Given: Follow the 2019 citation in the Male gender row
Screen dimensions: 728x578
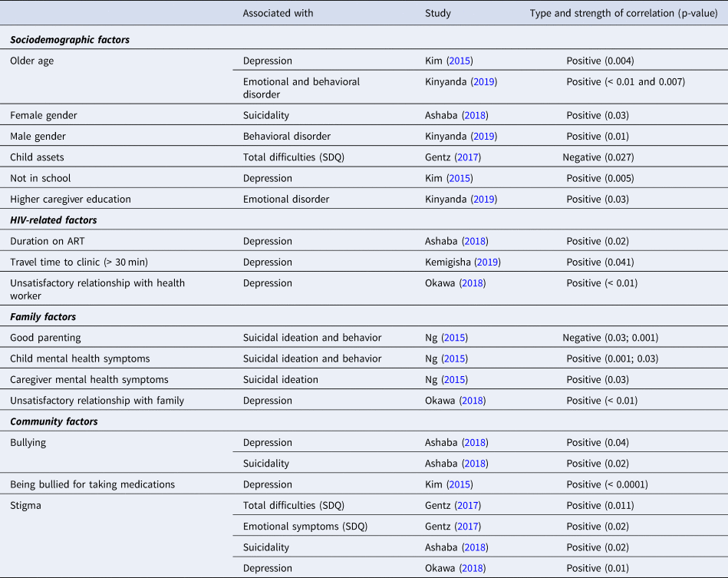Looking at the screenshot, I should pos(483,136).
